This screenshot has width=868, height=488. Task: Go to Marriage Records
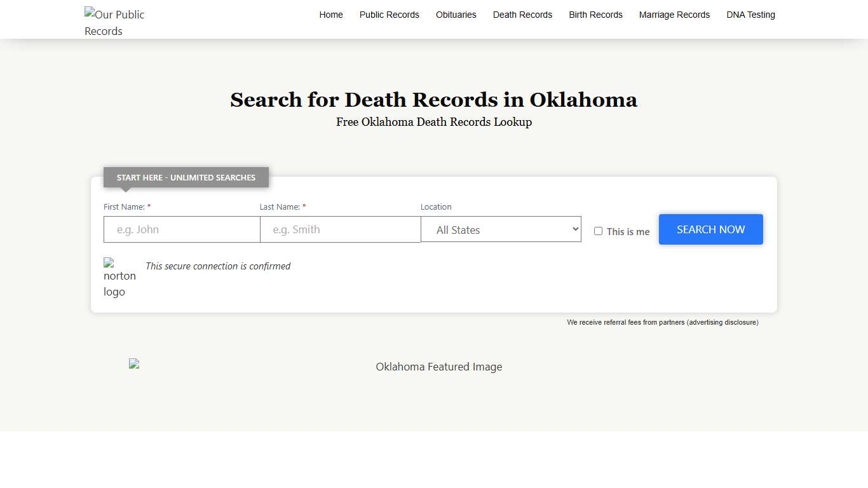[674, 15]
